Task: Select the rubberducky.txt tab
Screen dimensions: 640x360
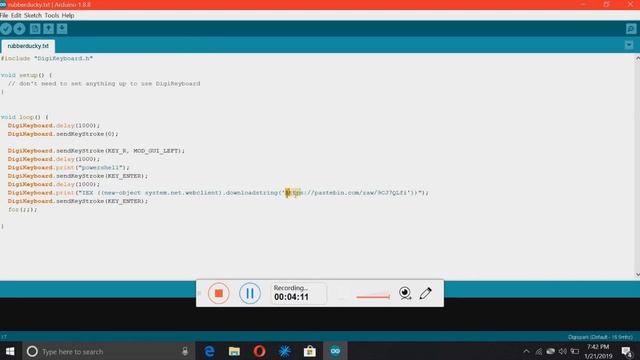Action: [28, 46]
